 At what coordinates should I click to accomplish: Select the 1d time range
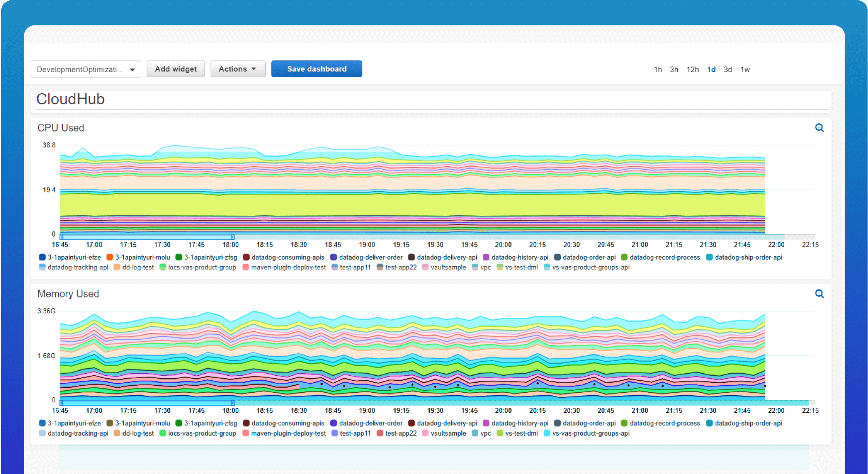(711, 70)
